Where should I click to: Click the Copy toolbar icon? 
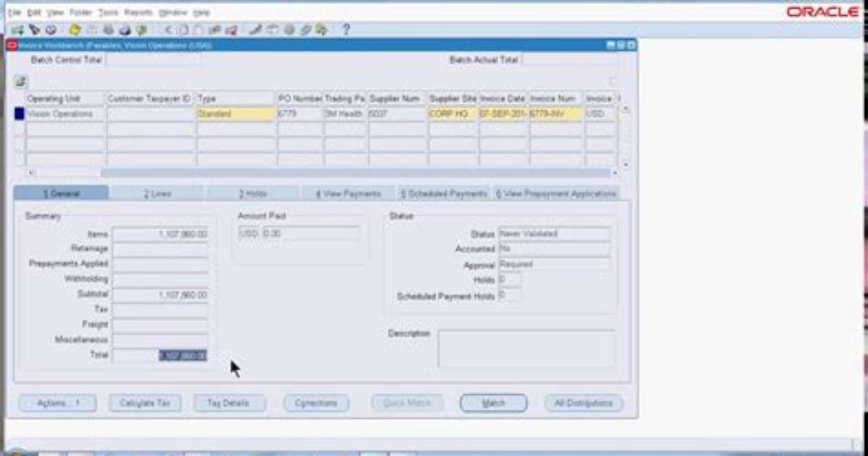click(x=183, y=30)
